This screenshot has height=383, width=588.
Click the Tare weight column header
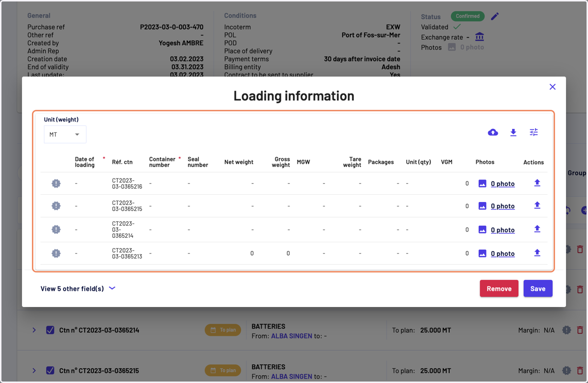pyautogui.click(x=352, y=162)
